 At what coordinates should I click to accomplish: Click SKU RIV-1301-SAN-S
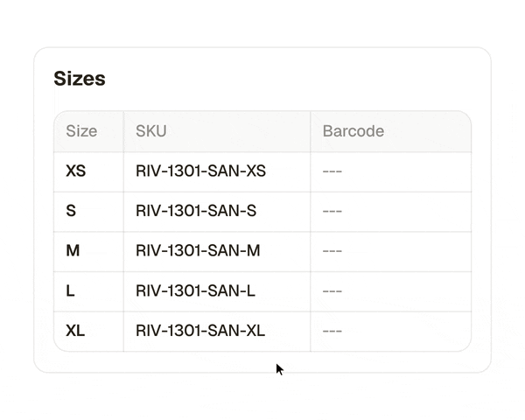[x=196, y=211]
